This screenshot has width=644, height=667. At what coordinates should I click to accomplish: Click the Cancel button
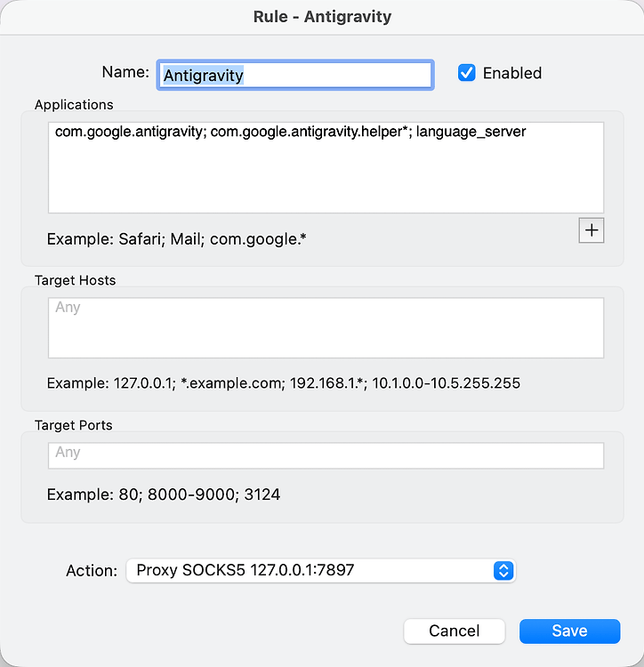pos(455,631)
